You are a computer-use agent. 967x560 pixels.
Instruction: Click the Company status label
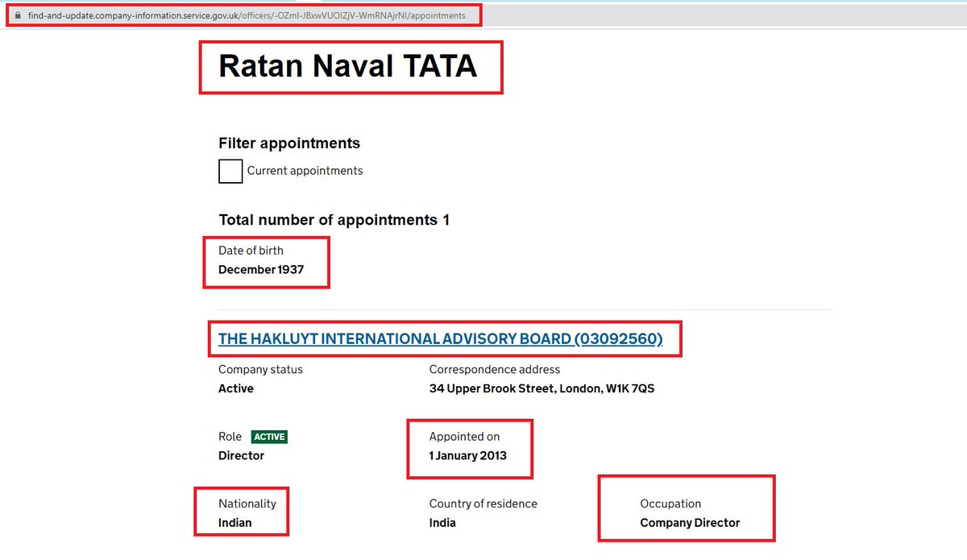point(260,369)
